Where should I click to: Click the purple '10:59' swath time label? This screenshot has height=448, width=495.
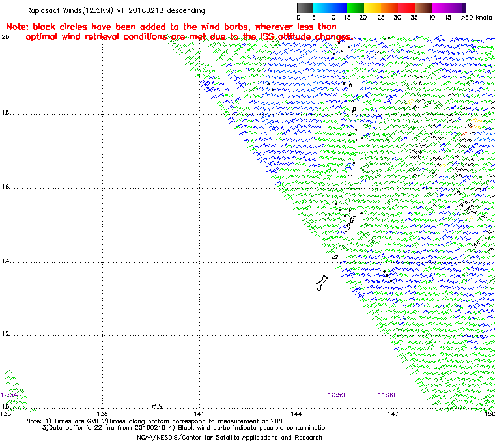336,395
